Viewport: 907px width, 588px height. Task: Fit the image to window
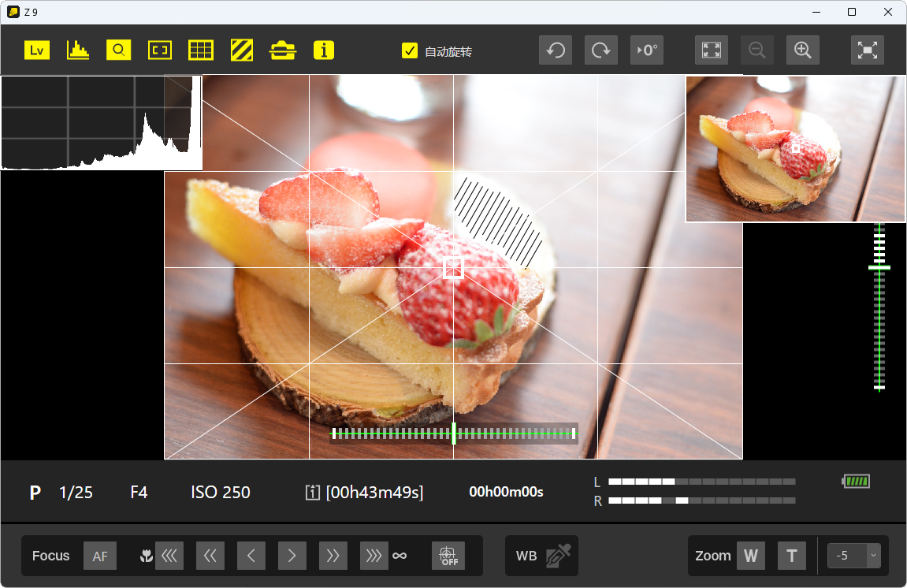point(712,50)
